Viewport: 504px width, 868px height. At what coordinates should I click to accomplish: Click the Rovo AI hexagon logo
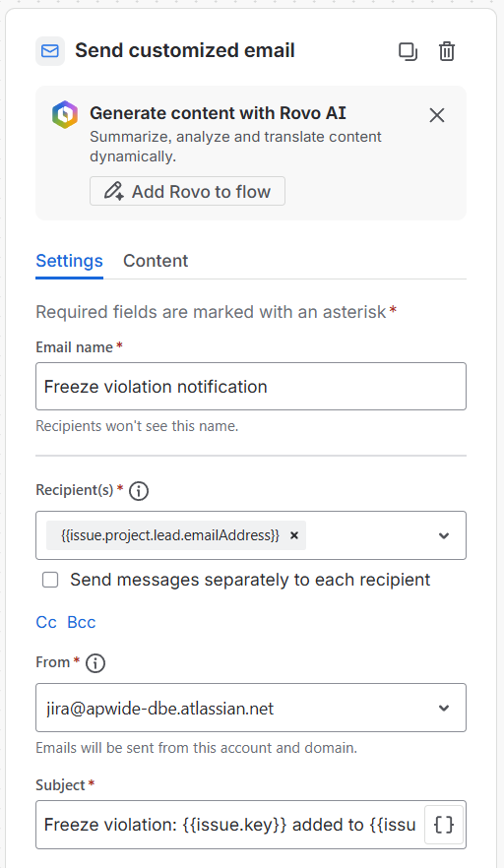click(x=65, y=114)
